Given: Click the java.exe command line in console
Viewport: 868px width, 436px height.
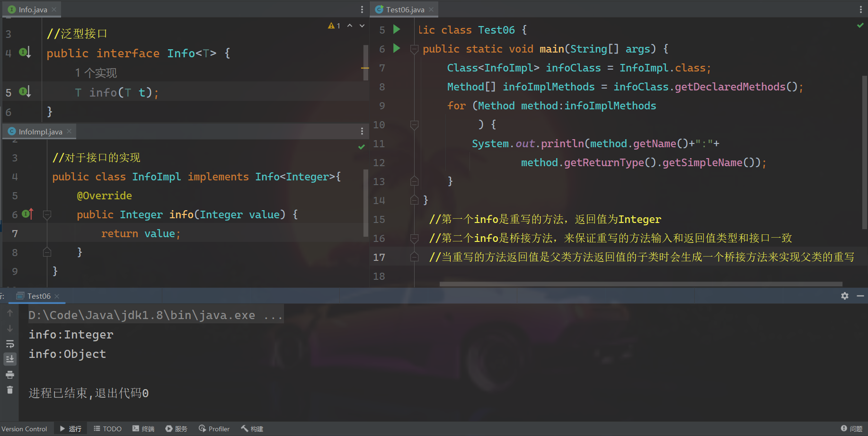Looking at the screenshot, I should [x=156, y=315].
